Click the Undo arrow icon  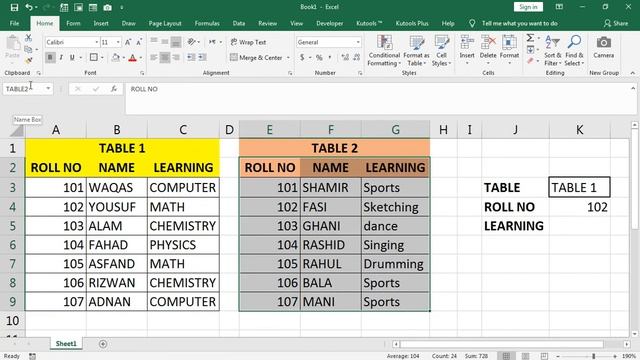click(29, 7)
